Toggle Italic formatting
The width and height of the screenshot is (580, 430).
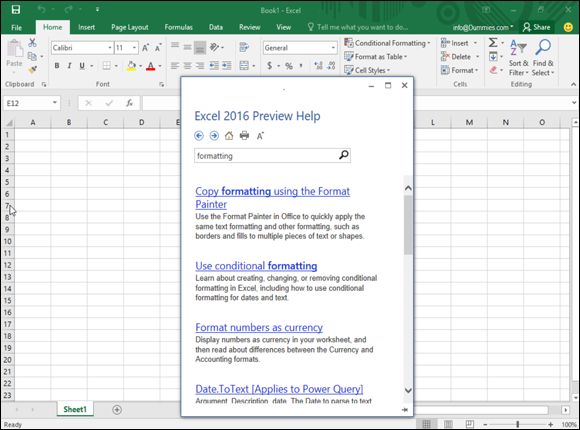pyautogui.click(x=69, y=66)
